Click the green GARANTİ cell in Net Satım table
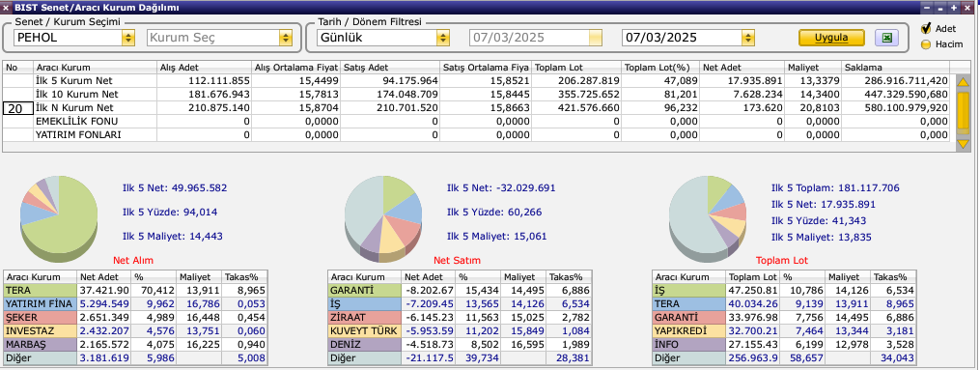 click(x=364, y=291)
